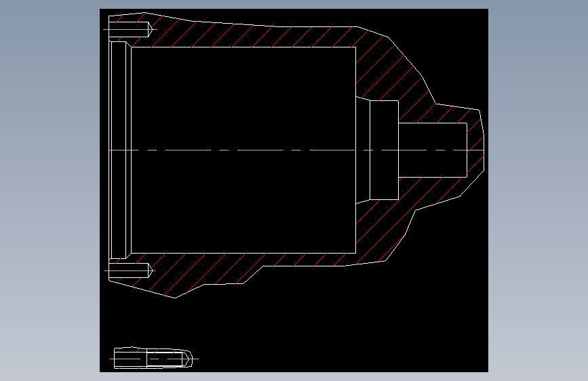
Task: Select the small right-end bore rectangle on the axis
Action: [433, 150]
